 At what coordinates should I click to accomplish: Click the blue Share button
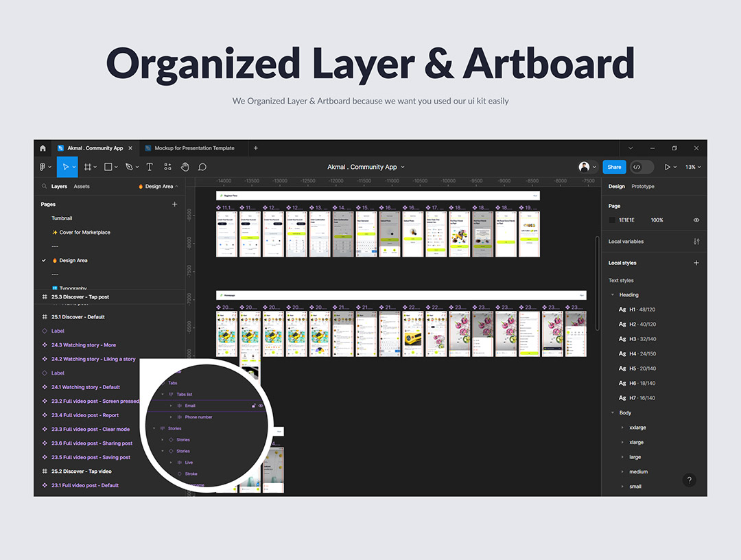(614, 167)
